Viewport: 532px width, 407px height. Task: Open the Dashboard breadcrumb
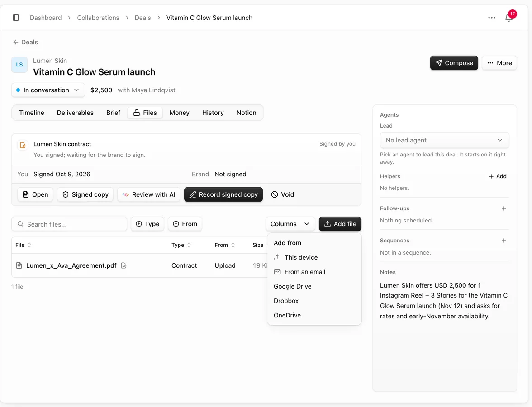46,18
